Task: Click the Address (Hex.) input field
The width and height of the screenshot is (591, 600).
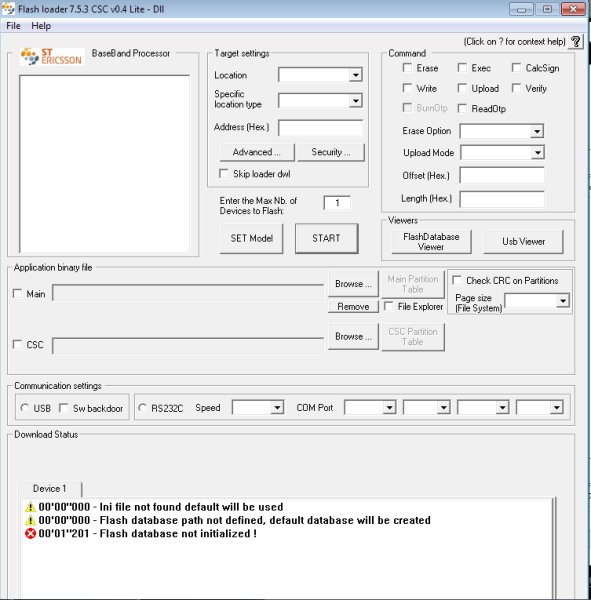Action: point(320,127)
